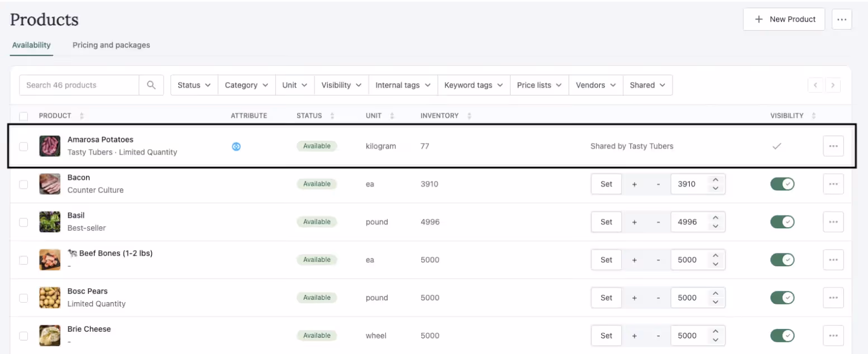Sort by the Inventory column
The width and height of the screenshot is (868, 354).
pos(469,116)
